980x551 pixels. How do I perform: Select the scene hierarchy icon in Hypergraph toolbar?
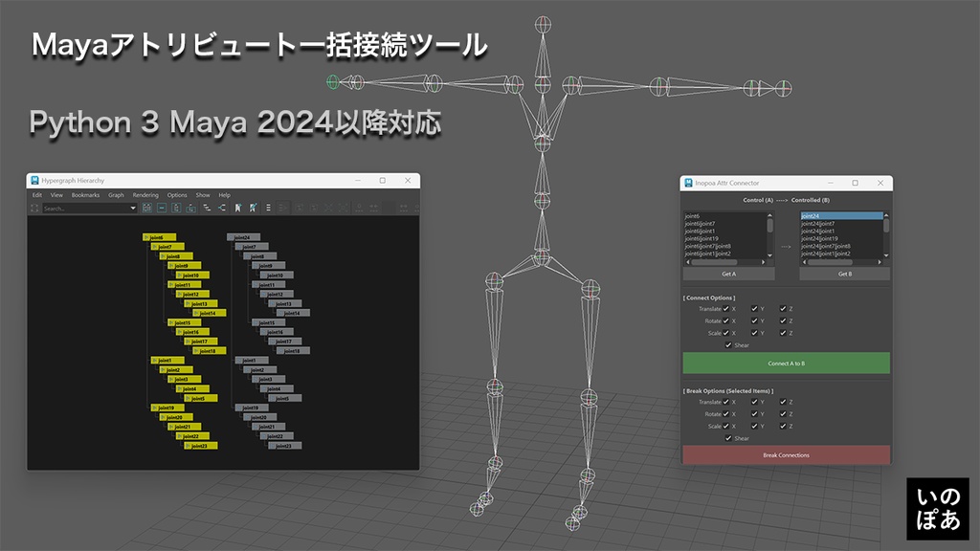146,209
